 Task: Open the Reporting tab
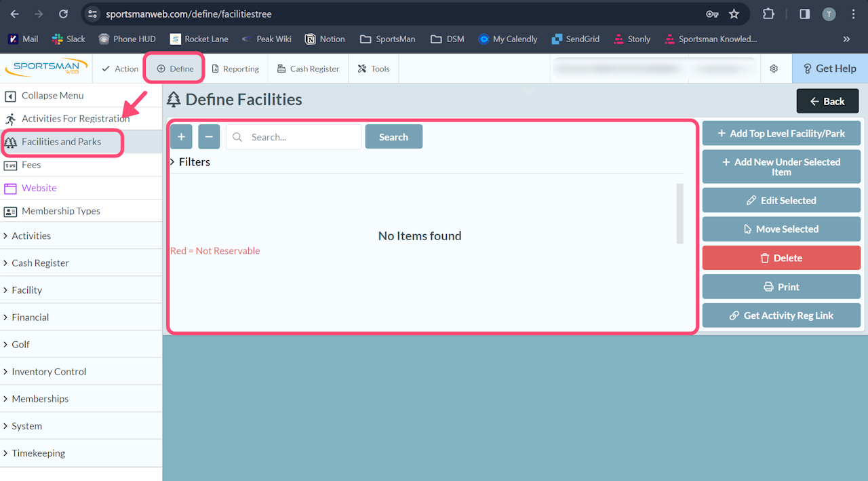(235, 69)
